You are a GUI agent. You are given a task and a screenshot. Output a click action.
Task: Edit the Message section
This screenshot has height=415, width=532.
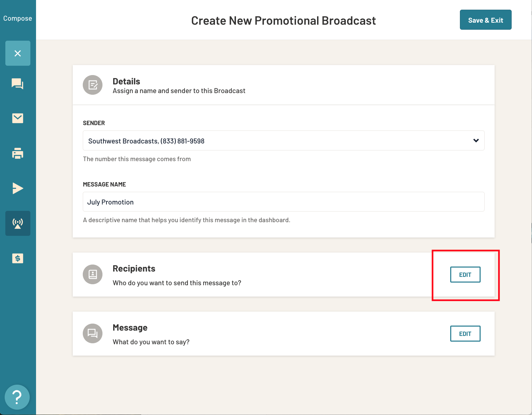(465, 333)
